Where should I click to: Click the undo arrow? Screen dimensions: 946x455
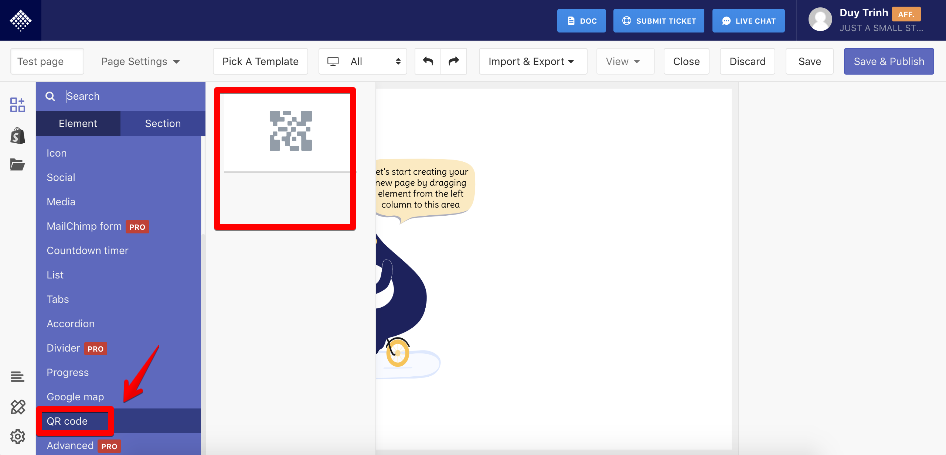point(428,62)
